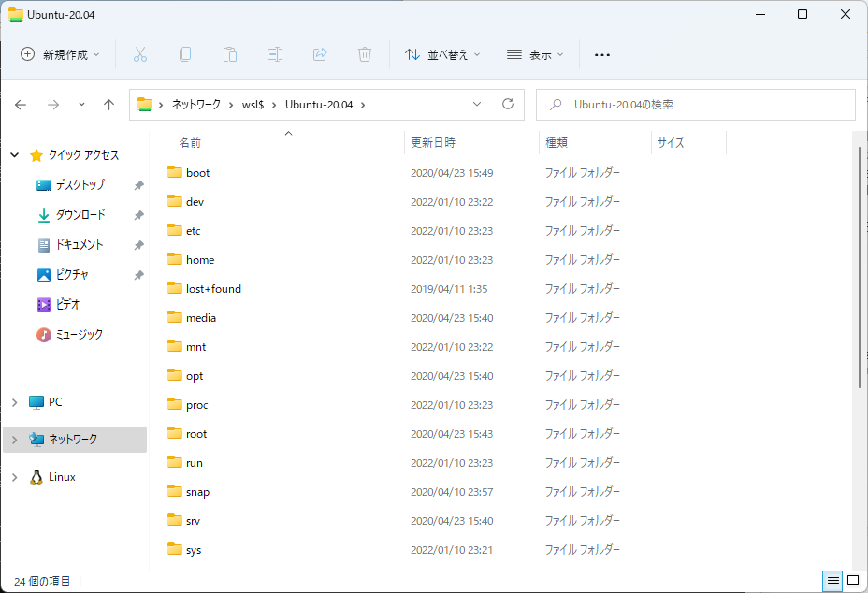Select the run folder

click(195, 463)
